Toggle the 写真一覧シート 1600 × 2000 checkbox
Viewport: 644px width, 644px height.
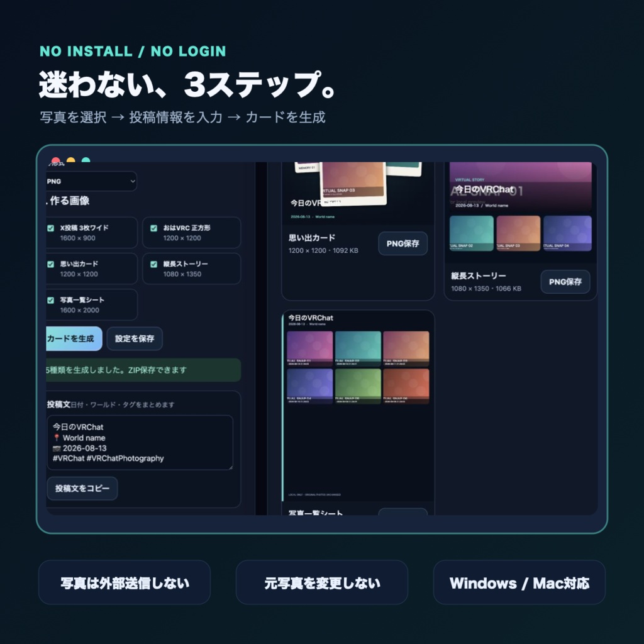[50, 300]
